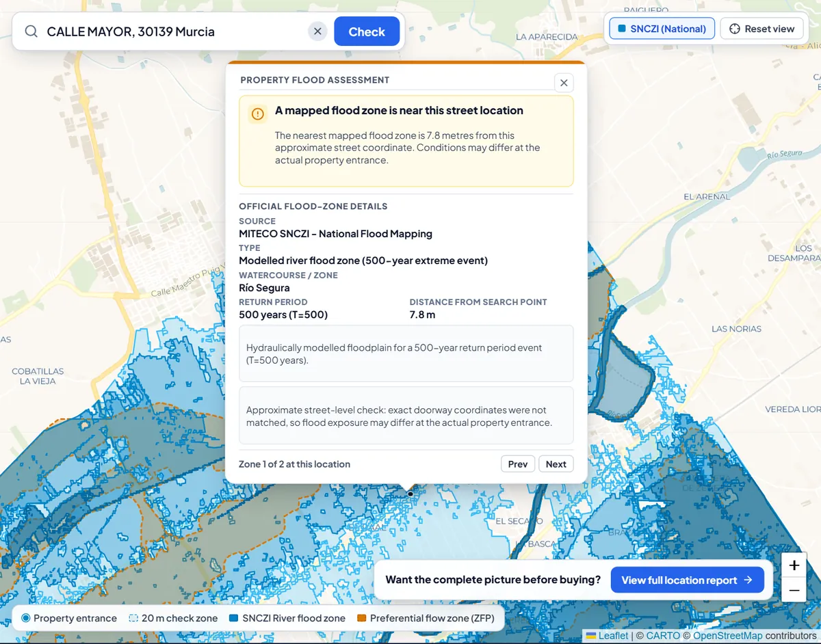The image size is (821, 644).
Task: Click the 'EL SECANO' map label
Action: pos(519,522)
